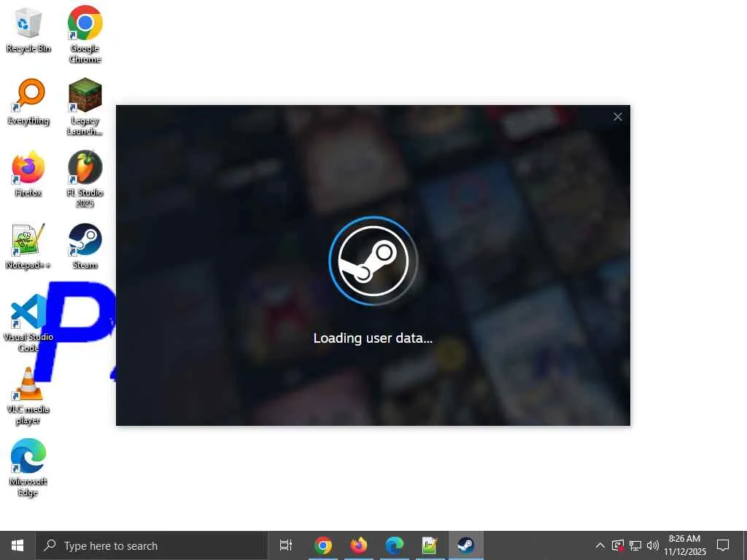The height and width of the screenshot is (560, 747).
Task: Select the VLC media player shortcut
Action: tap(28, 396)
